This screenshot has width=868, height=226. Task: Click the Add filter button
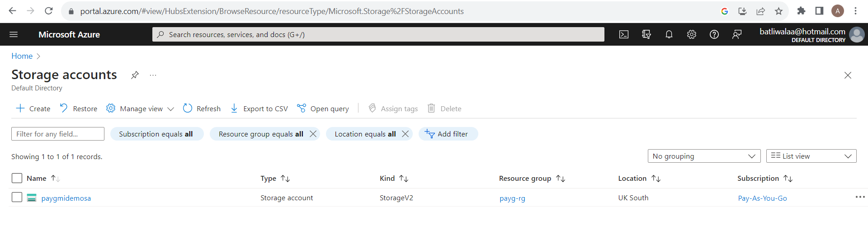pos(448,134)
